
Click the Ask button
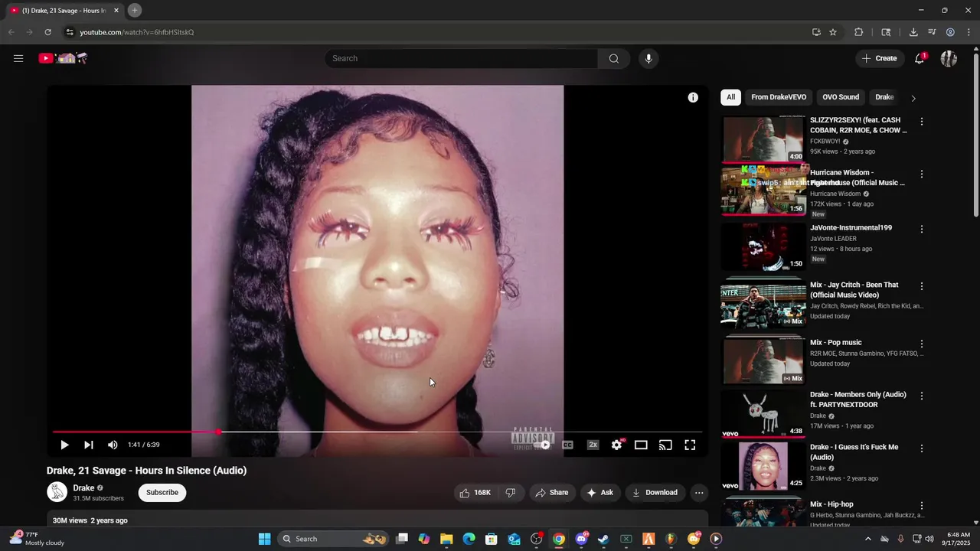(600, 493)
